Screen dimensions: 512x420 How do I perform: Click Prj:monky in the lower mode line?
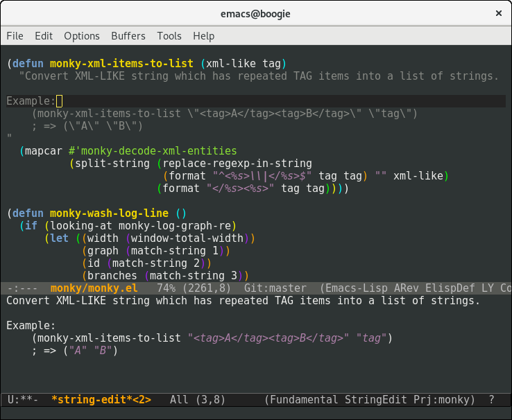click(441, 400)
